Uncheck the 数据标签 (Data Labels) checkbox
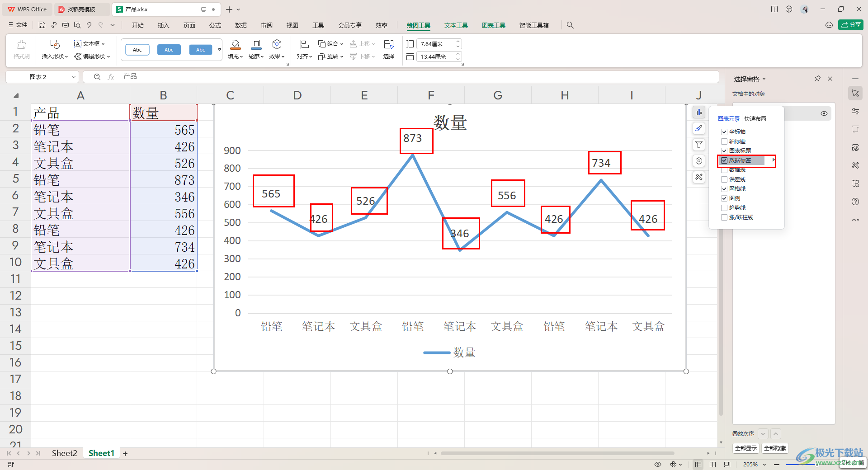This screenshot has height=470, width=868. point(724,160)
